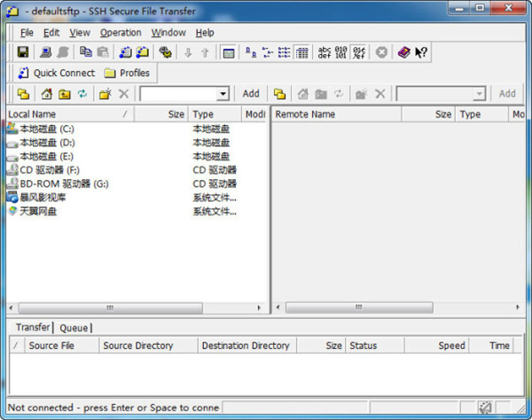Viewport: 532px width, 420px height.
Task: Click the Help book icon
Action: [x=404, y=53]
